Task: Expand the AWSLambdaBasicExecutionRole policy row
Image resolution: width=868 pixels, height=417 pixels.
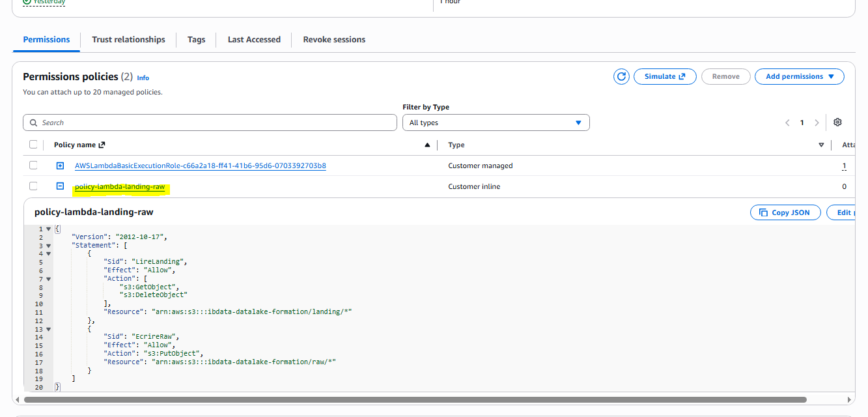Action: pos(60,165)
